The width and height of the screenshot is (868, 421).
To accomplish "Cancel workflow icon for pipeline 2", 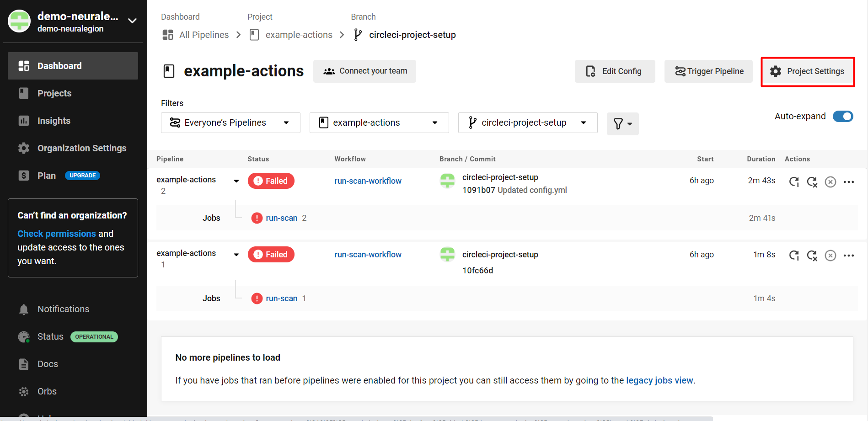I will click(830, 182).
